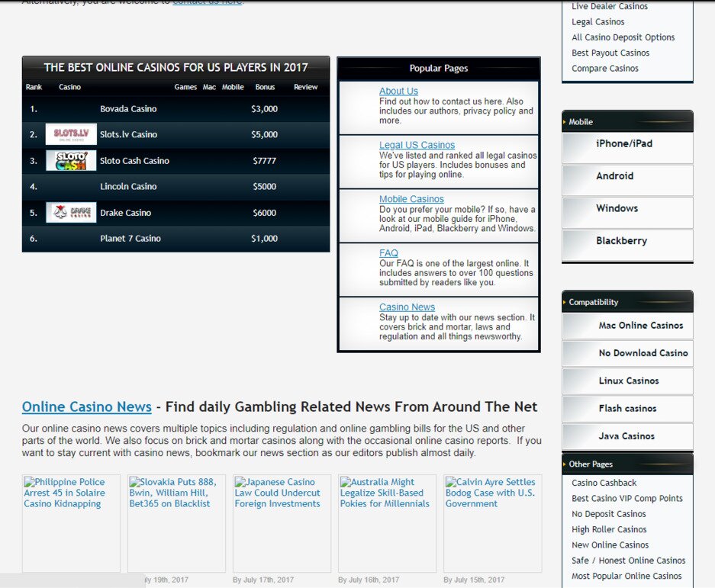This screenshot has height=588, width=715.
Task: Open the Casino Cashback link
Action: point(604,483)
